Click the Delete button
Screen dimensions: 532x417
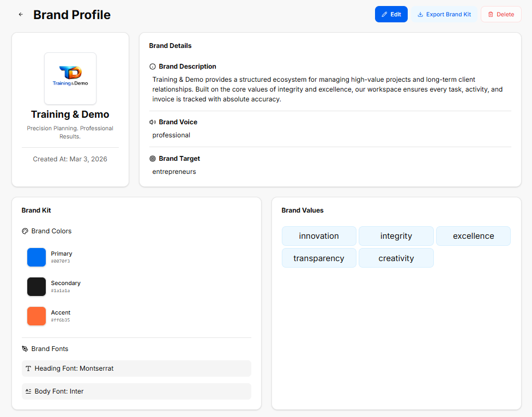pyautogui.click(x=501, y=14)
